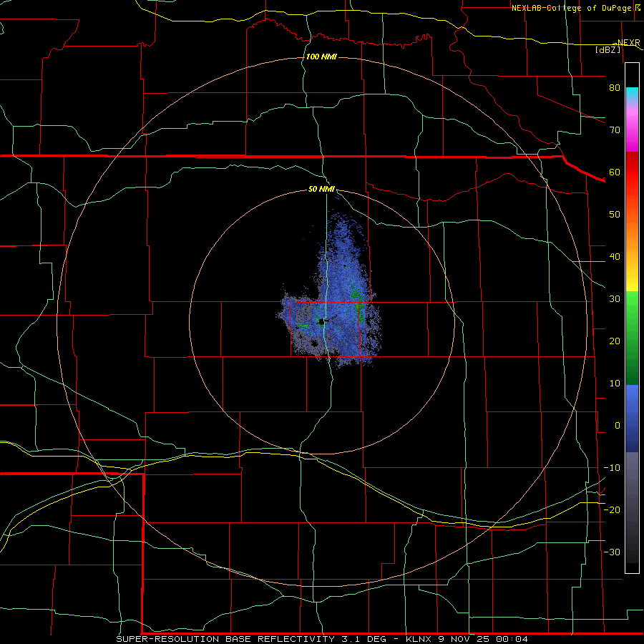Click the 0 dBZ scale label
Viewport: 644px width, 644px height.
pyautogui.click(x=618, y=426)
